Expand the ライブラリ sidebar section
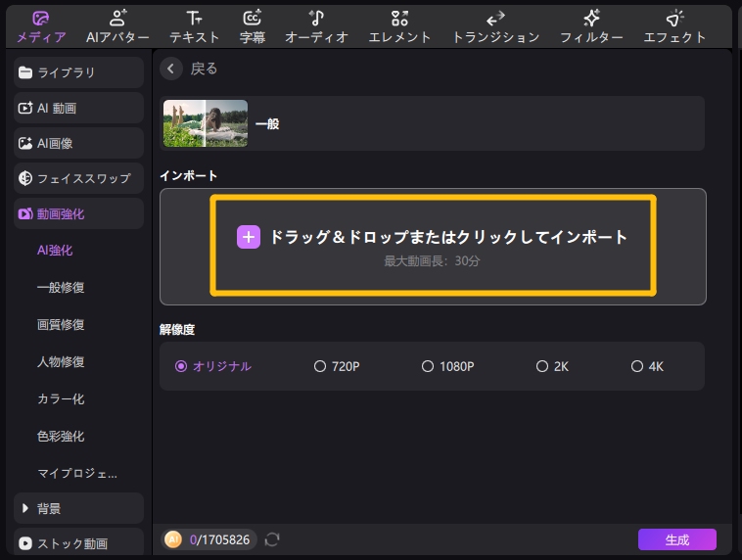Image resolution: width=742 pixels, height=560 pixels. click(78, 72)
